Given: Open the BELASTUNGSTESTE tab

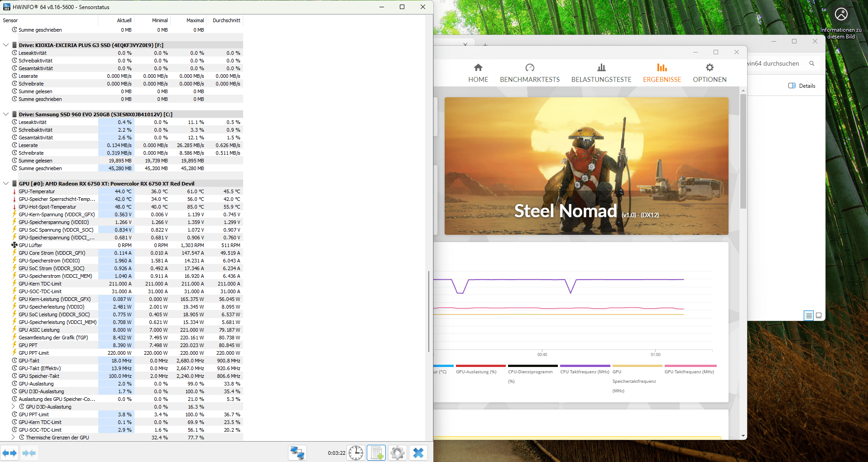Looking at the screenshot, I should pos(601,73).
